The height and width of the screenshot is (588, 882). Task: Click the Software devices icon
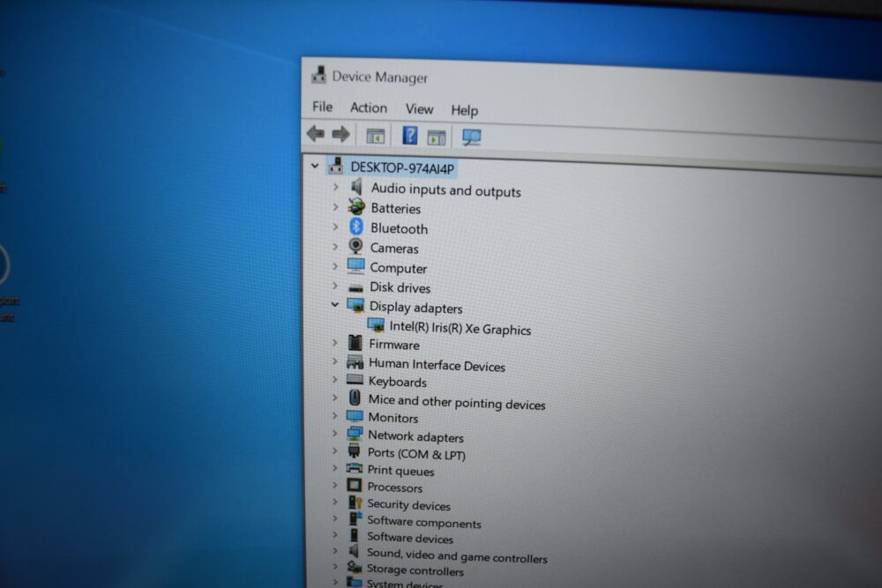coord(354,534)
